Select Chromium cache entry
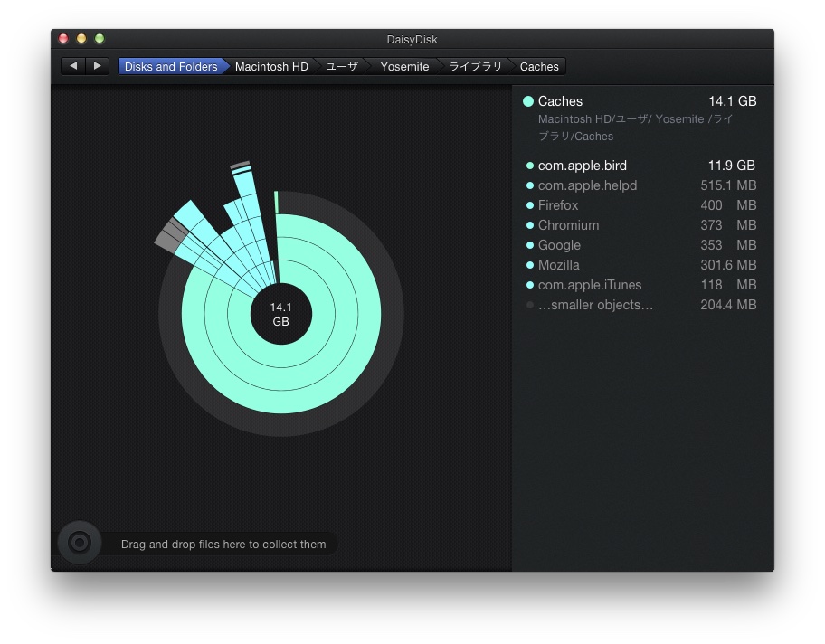 [x=640, y=225]
